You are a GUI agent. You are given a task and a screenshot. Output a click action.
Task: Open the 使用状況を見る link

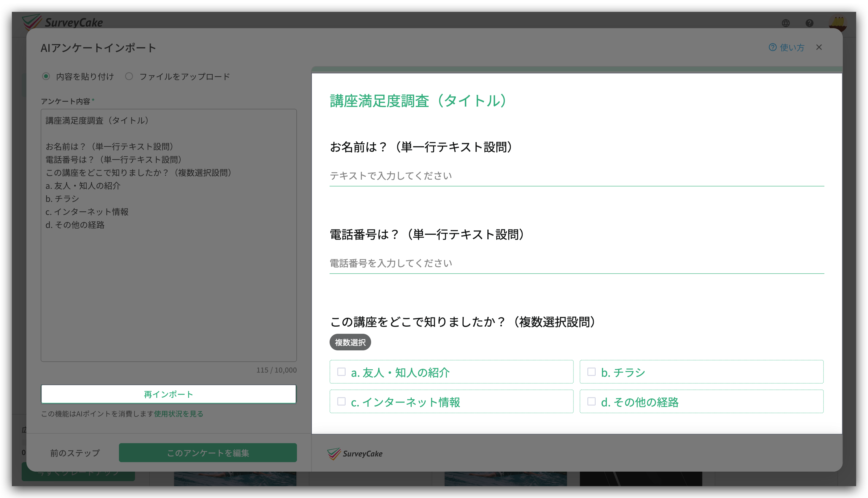point(178,414)
